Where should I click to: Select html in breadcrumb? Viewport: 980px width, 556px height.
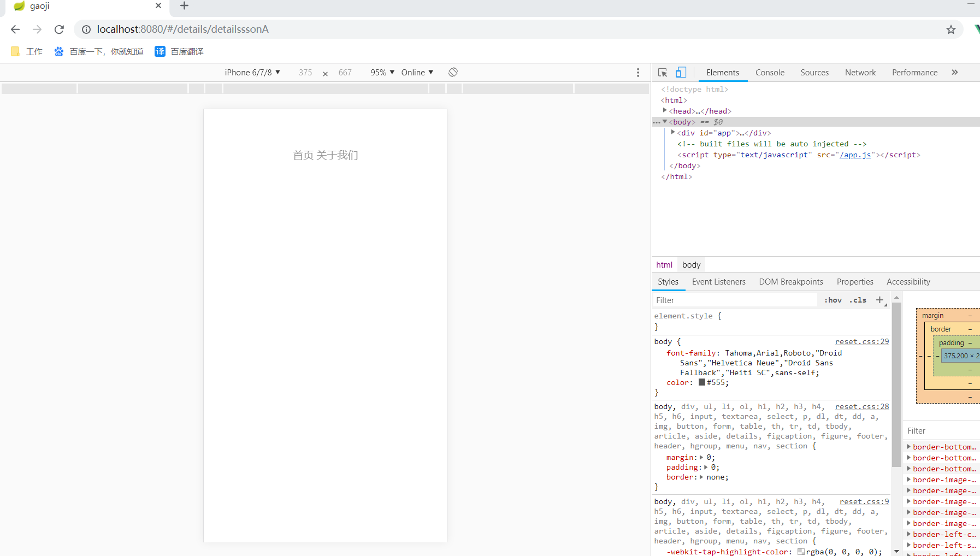[x=664, y=265]
